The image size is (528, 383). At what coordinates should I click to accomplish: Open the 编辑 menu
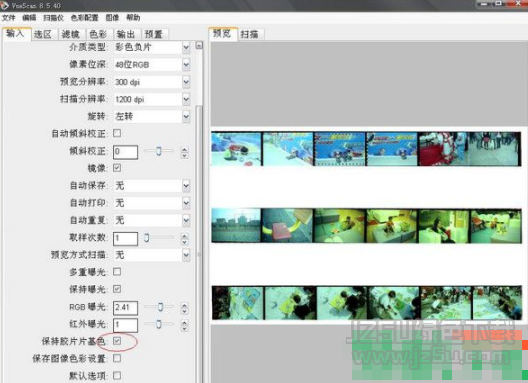[29, 18]
